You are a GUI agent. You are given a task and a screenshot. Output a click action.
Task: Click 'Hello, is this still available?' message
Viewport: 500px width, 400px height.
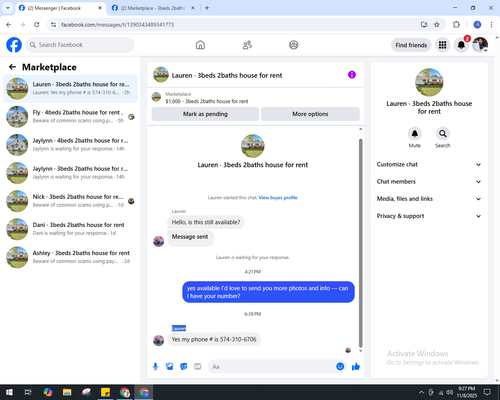tap(206, 222)
